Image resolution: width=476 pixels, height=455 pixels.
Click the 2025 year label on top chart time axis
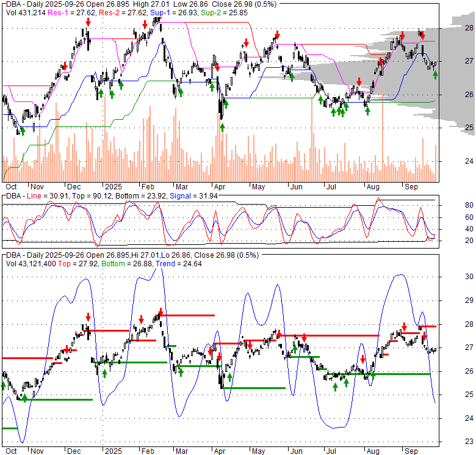[x=114, y=187]
